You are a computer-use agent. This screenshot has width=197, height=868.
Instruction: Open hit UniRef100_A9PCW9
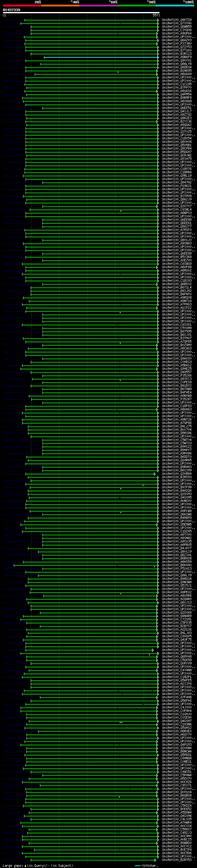177,511
